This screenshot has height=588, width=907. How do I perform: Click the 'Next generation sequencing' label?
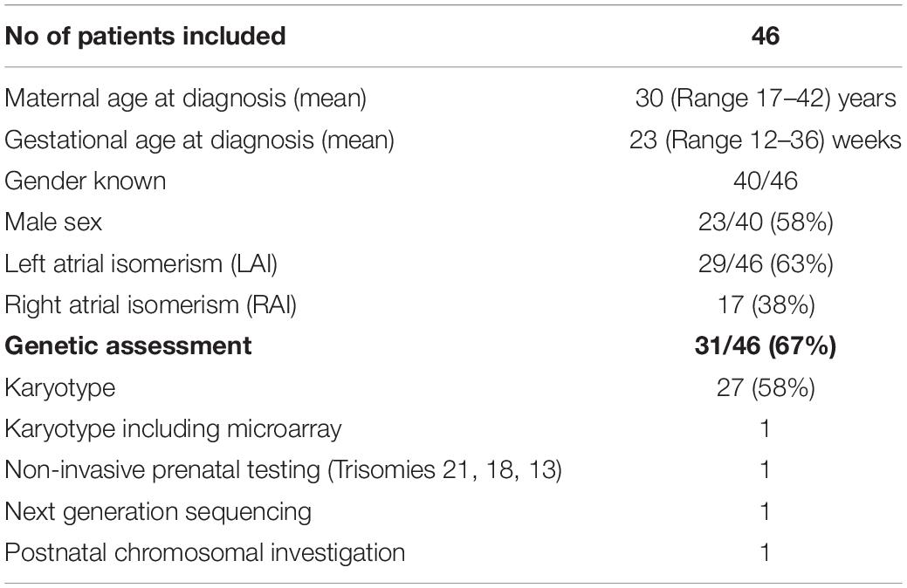click(158, 512)
